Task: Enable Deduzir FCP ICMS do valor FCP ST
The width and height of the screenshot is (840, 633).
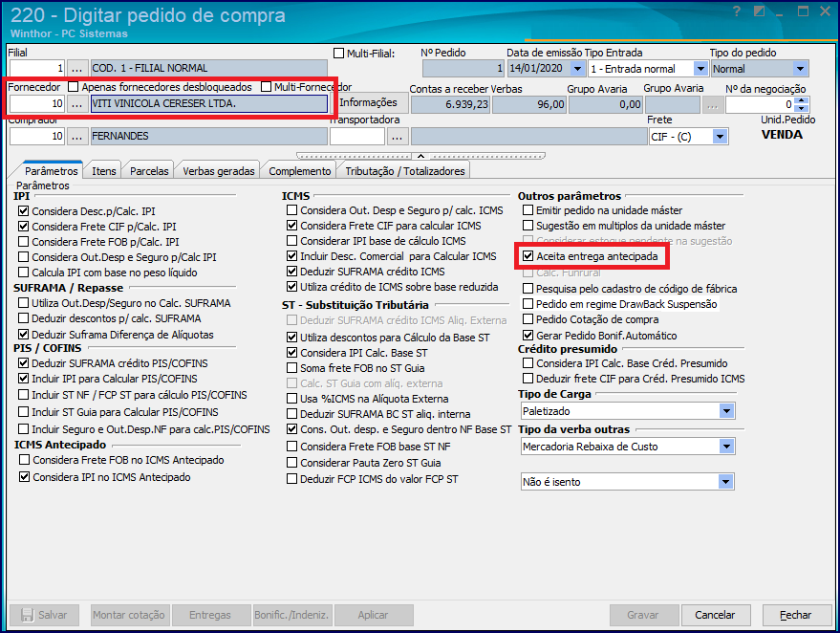Action: [292, 479]
